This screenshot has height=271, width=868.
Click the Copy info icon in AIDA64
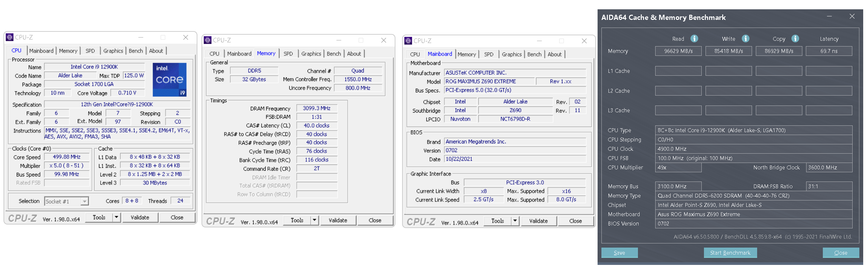(x=795, y=38)
